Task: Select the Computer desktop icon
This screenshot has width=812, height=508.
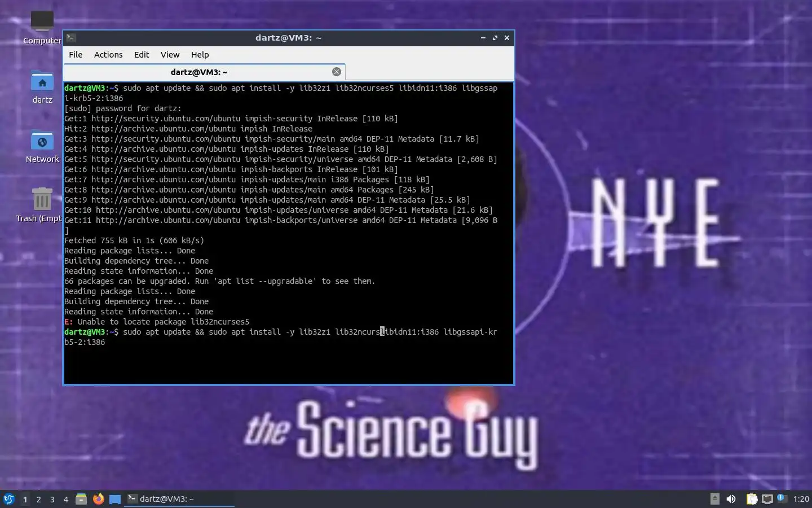Action: (42, 27)
